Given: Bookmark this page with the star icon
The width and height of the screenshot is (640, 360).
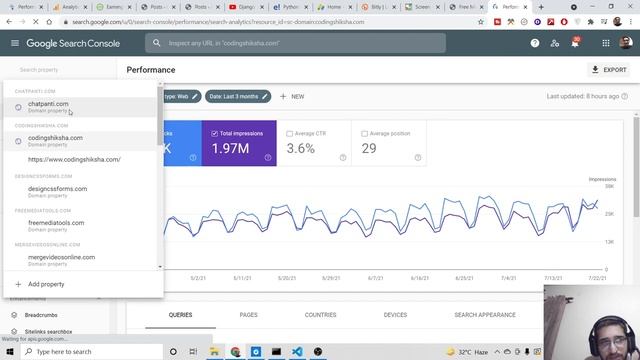Looking at the screenshot, I should [481, 22].
